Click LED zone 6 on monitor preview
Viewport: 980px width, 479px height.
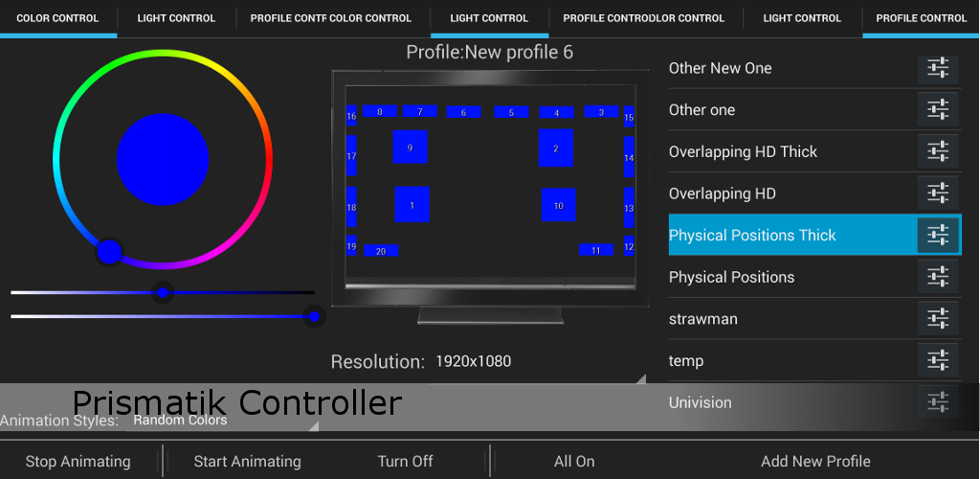[464, 112]
